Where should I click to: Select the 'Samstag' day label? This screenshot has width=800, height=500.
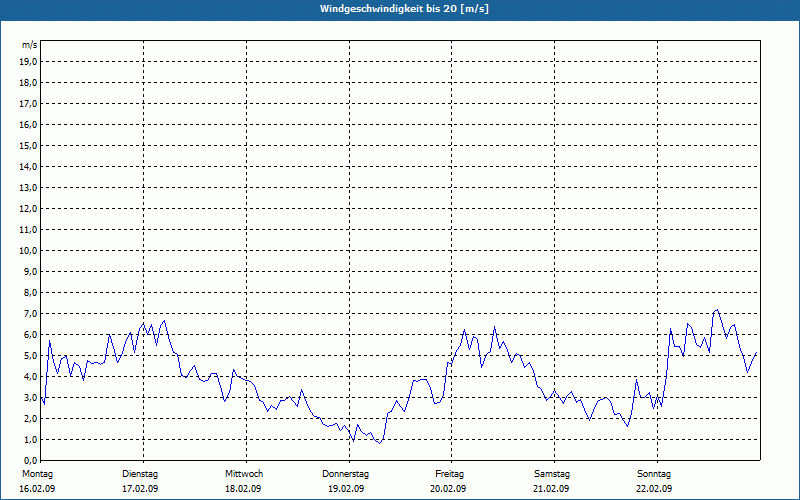point(552,474)
